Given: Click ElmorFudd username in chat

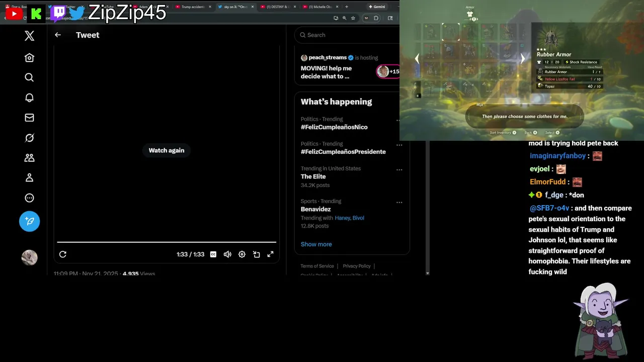Looking at the screenshot, I should 548,182.
